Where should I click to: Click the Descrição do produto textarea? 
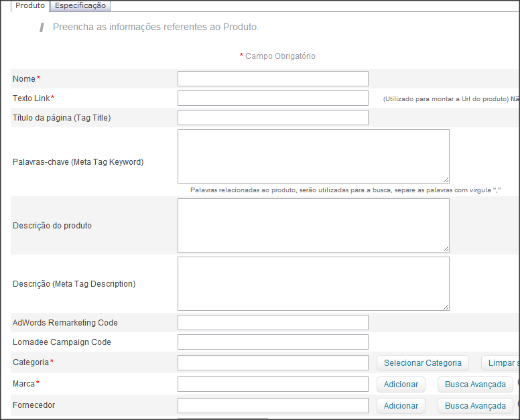coord(313,225)
